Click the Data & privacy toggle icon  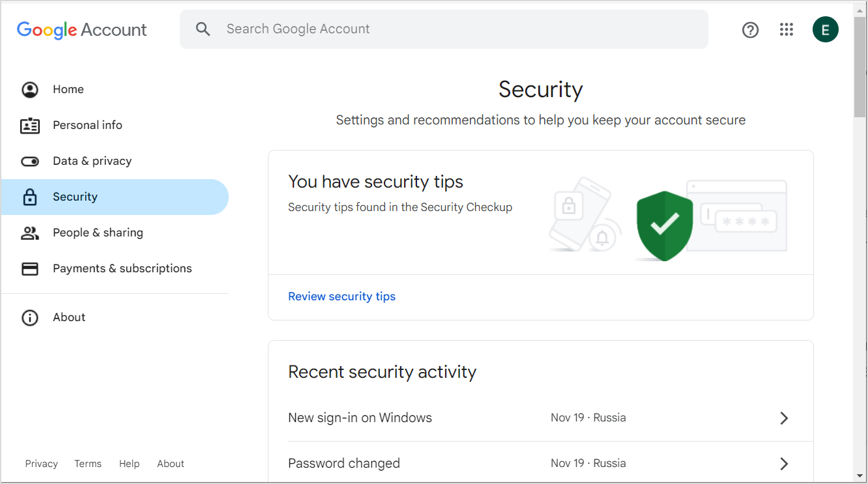coord(30,161)
